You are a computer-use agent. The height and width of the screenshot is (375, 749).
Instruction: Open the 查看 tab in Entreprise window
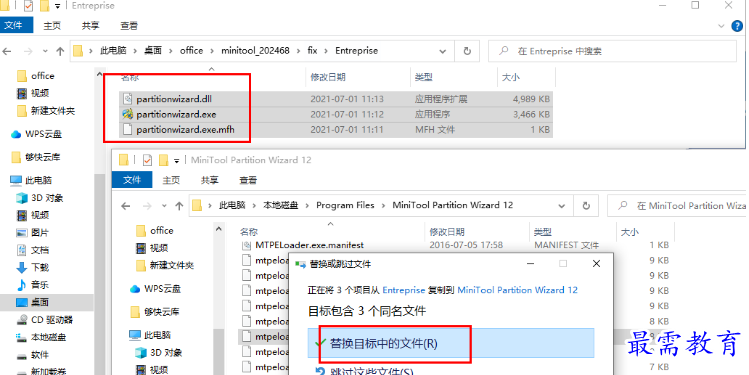[x=129, y=26]
